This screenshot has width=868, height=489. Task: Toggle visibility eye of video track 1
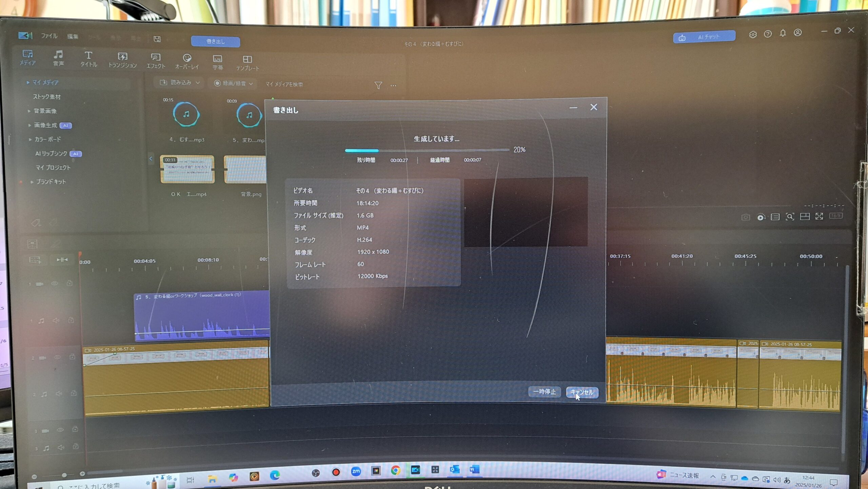pos(54,283)
